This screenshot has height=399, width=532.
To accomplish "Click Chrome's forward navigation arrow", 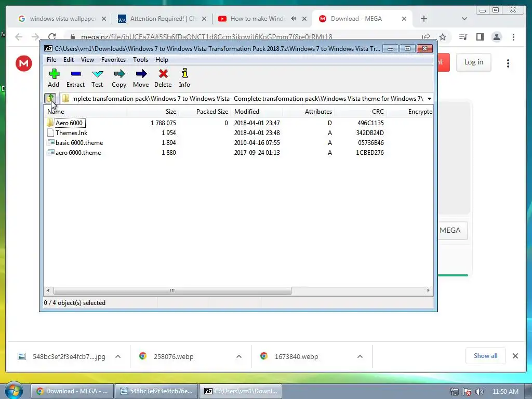I will [35, 37].
